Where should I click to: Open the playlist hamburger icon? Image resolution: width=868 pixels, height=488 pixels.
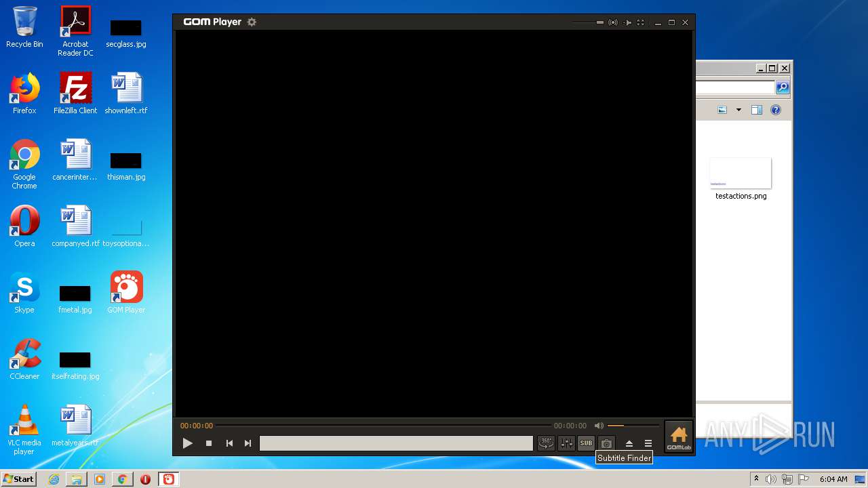(648, 443)
